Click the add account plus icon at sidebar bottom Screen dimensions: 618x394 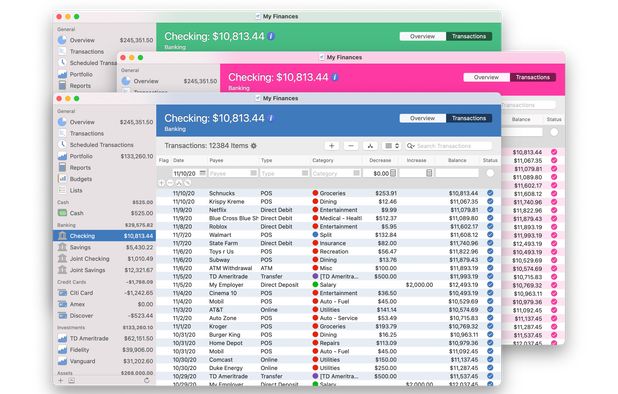point(60,380)
